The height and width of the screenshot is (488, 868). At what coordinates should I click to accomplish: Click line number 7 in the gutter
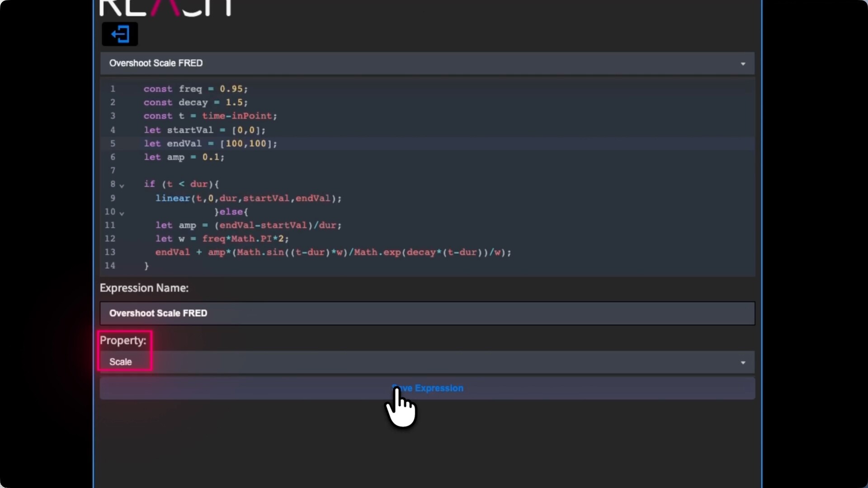113,171
